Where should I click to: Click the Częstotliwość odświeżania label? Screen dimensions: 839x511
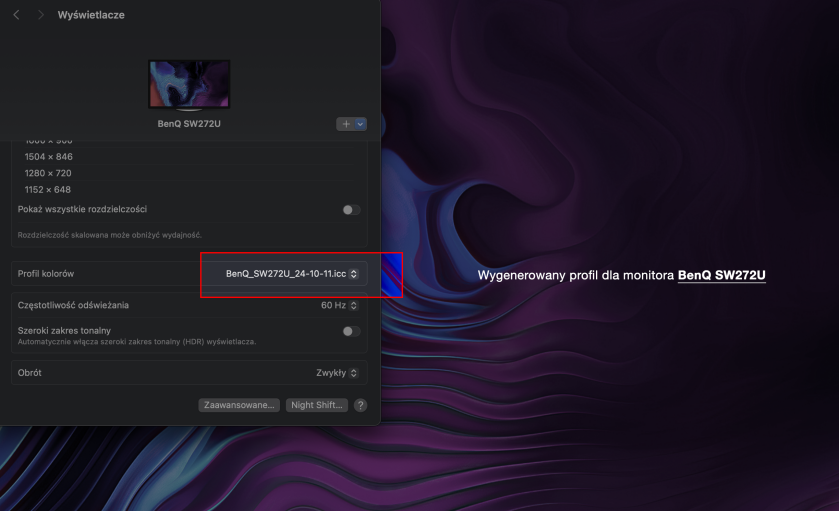pyautogui.click(x=73, y=306)
